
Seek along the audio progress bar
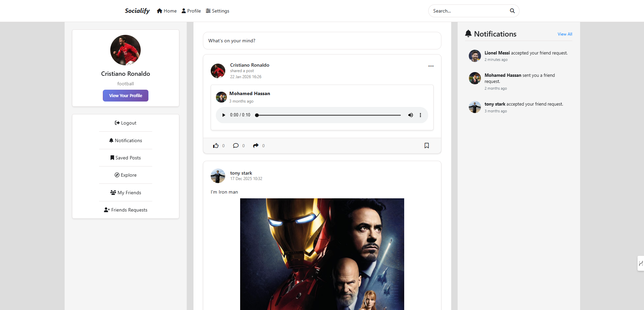coord(328,115)
